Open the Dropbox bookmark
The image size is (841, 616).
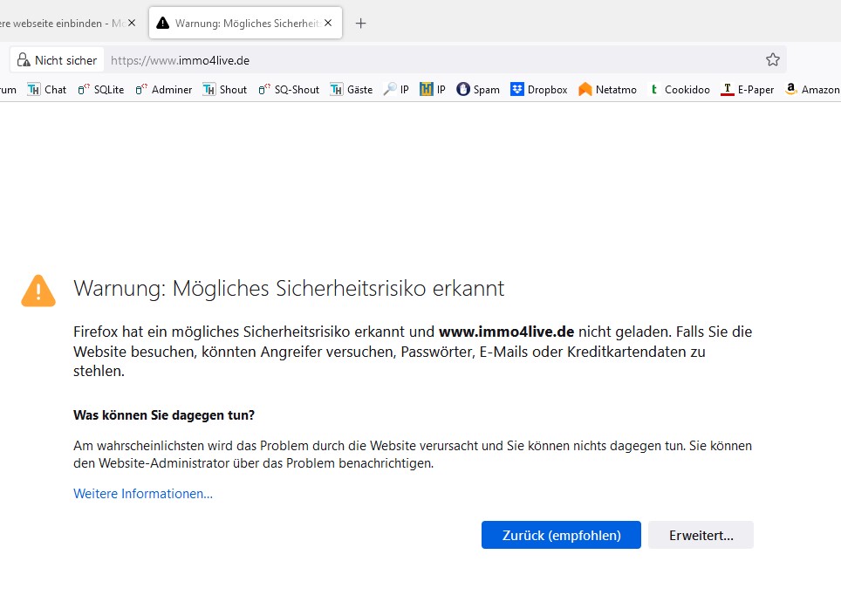click(x=539, y=89)
